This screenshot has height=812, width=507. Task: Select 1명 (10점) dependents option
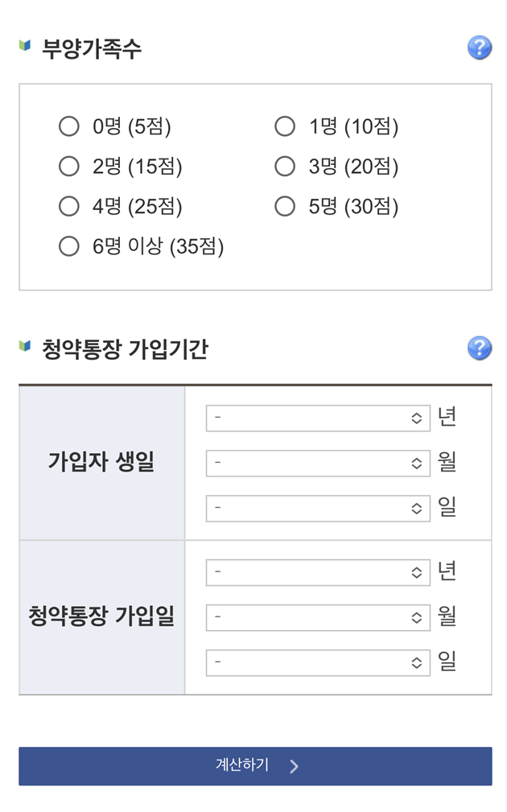[x=285, y=126]
